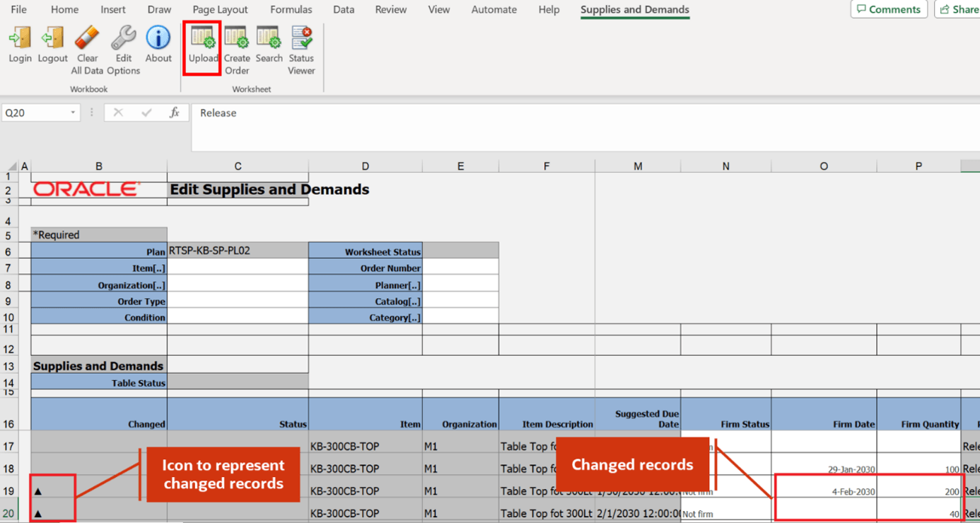
Task: Select the Plan value RTSP-KB-SP-PL02 cell
Action: point(238,251)
